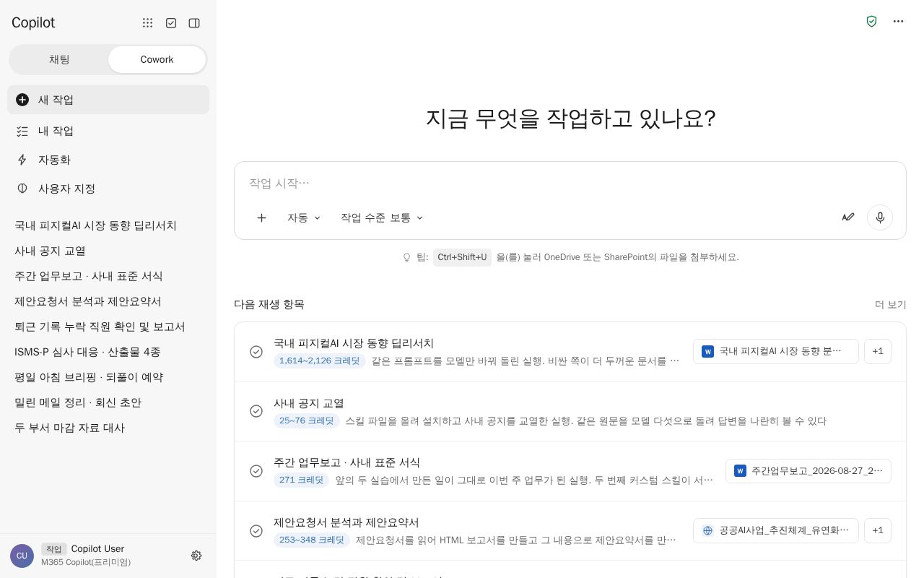Click card title 국내 피지컬AI 시장 동향 딥리서치
The height and width of the screenshot is (578, 924).
(354, 343)
